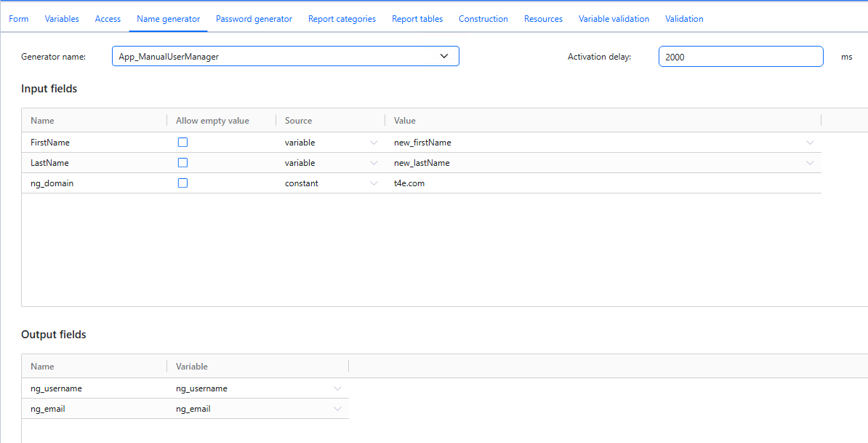The image size is (868, 443).
Task: Go to the Password generator tab
Action: point(254,19)
